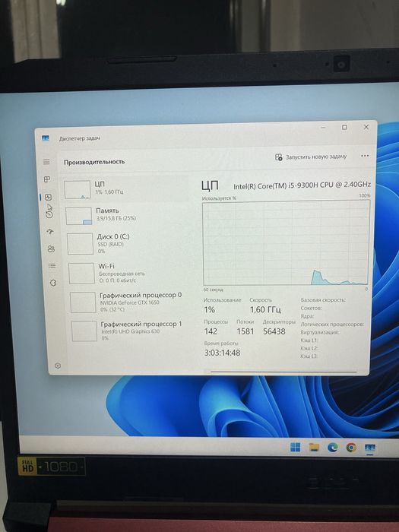
Task: Open the App history page icon
Action: (x=49, y=214)
